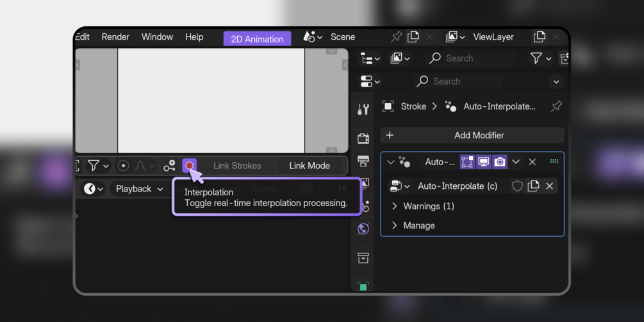The height and width of the screenshot is (322, 644).
Task: Toggle the red Interpolation record button
Action: [189, 166]
